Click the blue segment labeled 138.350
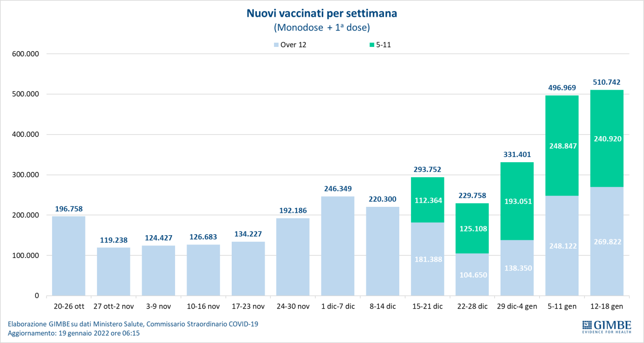Image resolution: width=644 pixels, height=343 pixels. (518, 268)
